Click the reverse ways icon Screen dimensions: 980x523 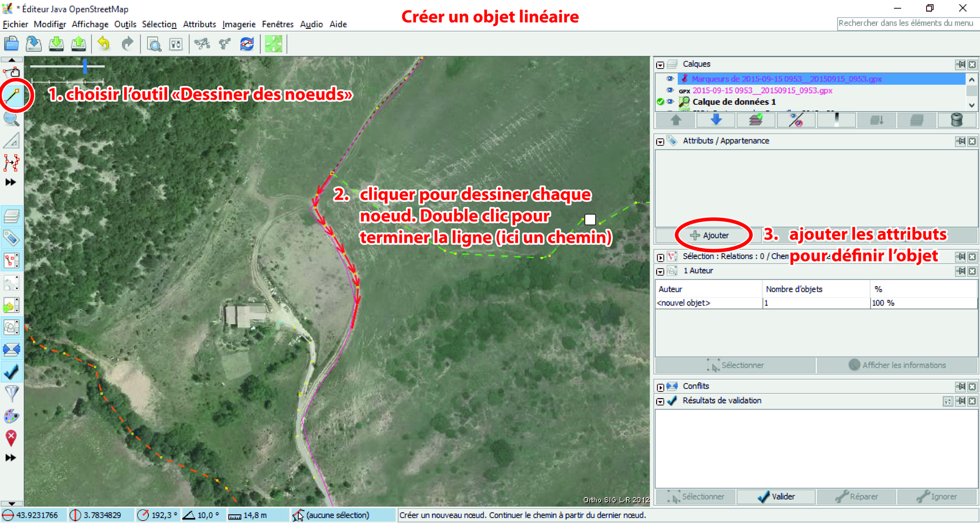[247, 44]
